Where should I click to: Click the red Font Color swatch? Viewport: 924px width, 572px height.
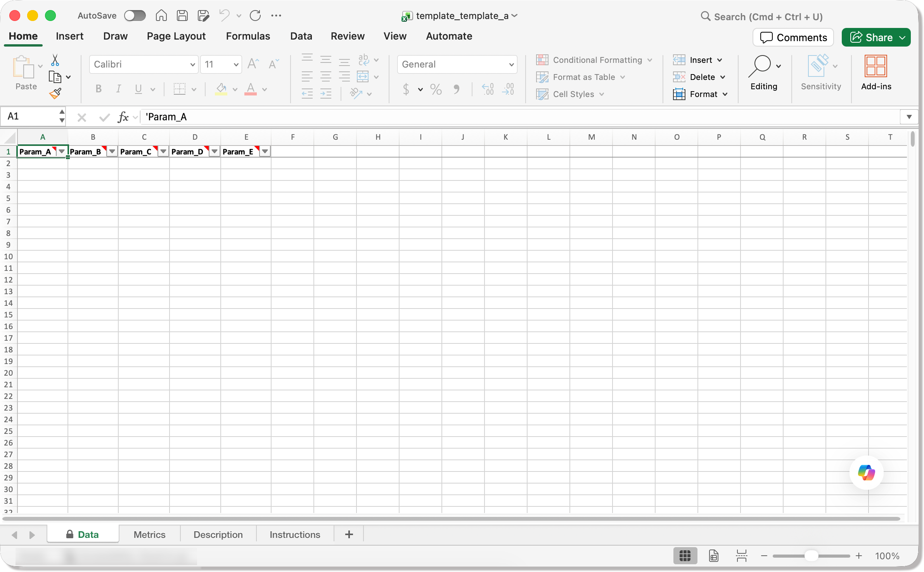tap(251, 89)
